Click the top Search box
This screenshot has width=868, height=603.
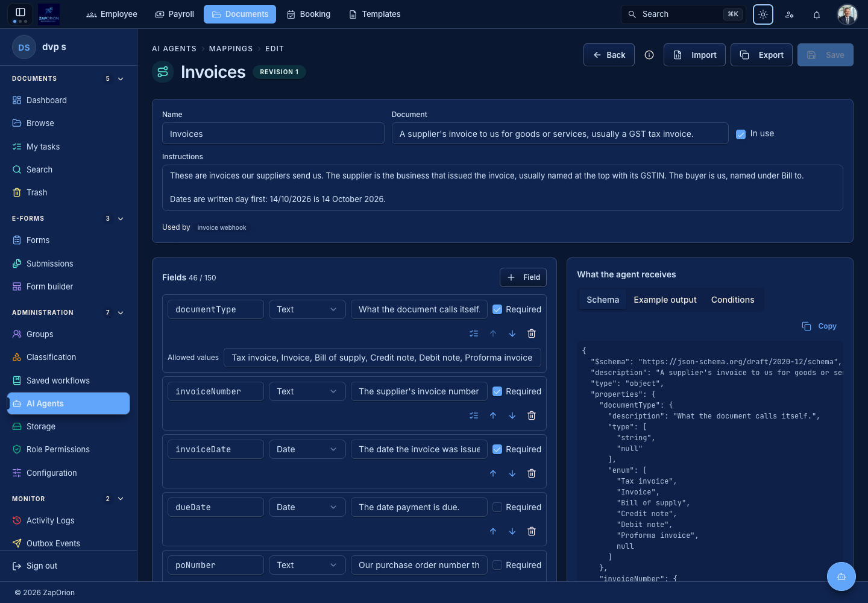click(x=684, y=14)
